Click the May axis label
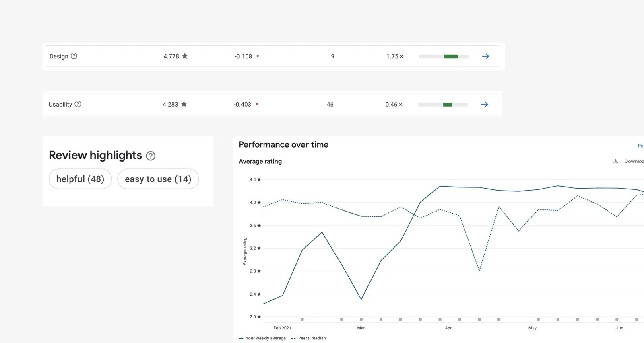The width and height of the screenshot is (644, 343). click(532, 328)
